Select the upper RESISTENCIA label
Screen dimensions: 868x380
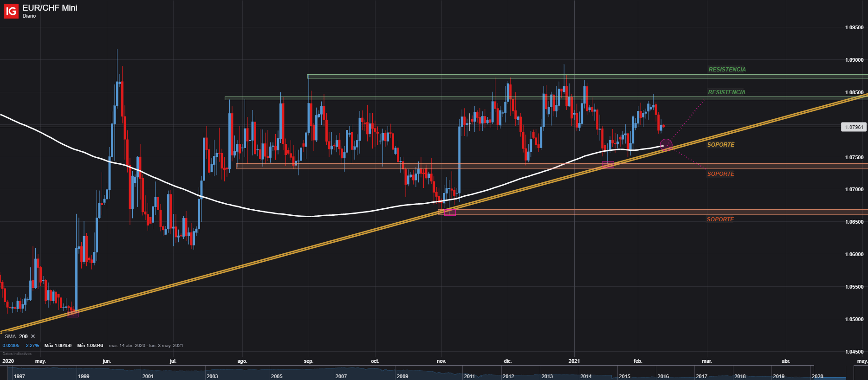[x=727, y=70]
